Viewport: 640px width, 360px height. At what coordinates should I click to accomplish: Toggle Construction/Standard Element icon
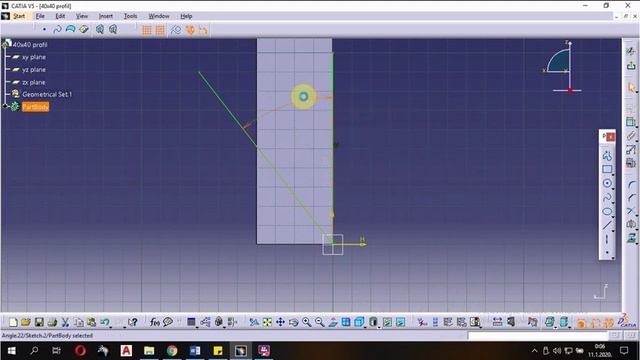(176, 30)
